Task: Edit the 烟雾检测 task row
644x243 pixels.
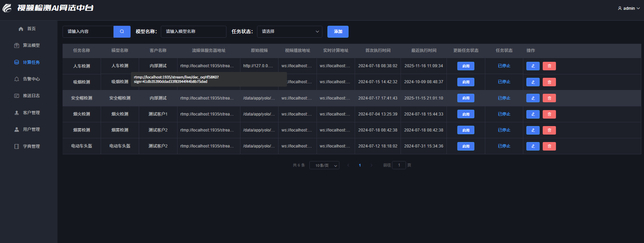Action: (x=533, y=130)
